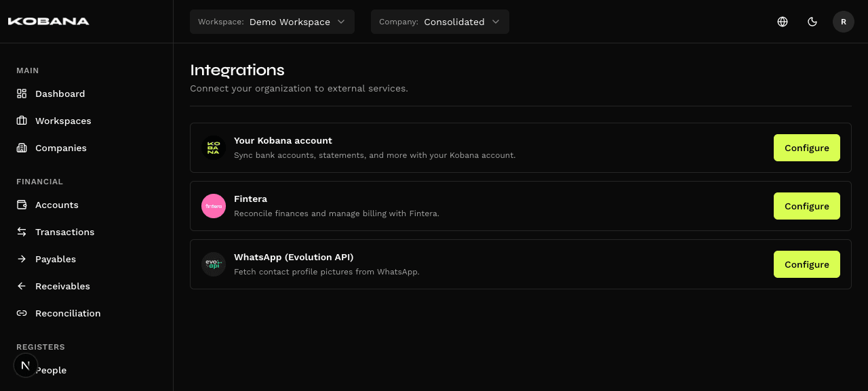The width and height of the screenshot is (868, 391).
Task: Click the Payables right arrow icon
Action: (22, 259)
